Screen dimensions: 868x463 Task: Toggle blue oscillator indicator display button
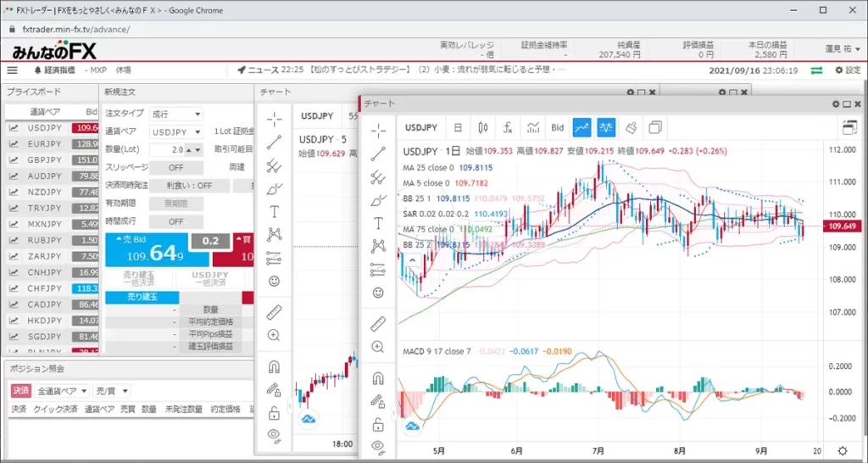(x=606, y=128)
